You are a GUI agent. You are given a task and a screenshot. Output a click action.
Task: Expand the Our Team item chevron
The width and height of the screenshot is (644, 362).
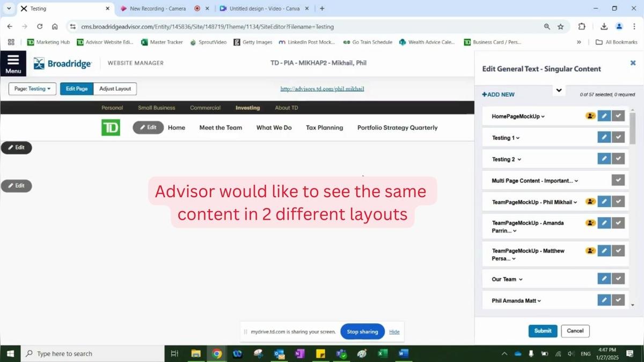click(521, 279)
